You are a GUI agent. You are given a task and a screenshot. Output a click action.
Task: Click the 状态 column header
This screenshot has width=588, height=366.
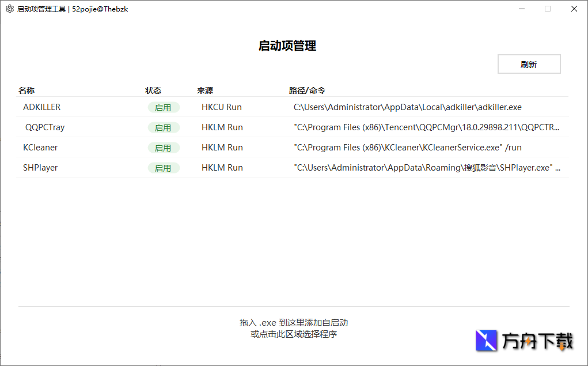click(x=153, y=90)
